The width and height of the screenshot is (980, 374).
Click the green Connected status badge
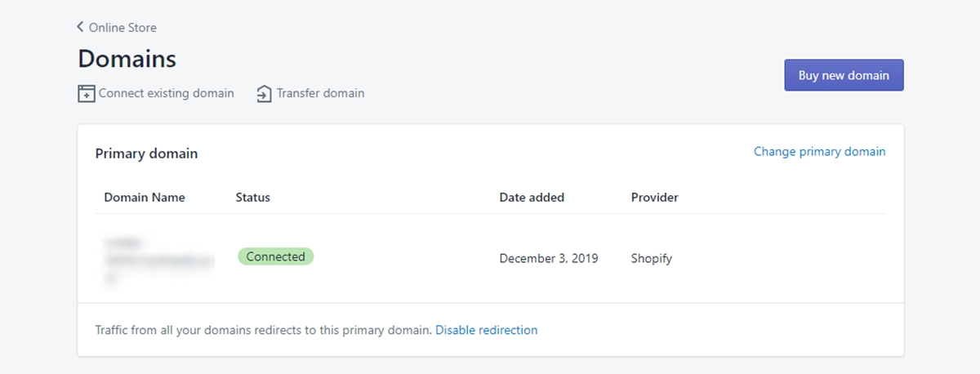pos(275,256)
